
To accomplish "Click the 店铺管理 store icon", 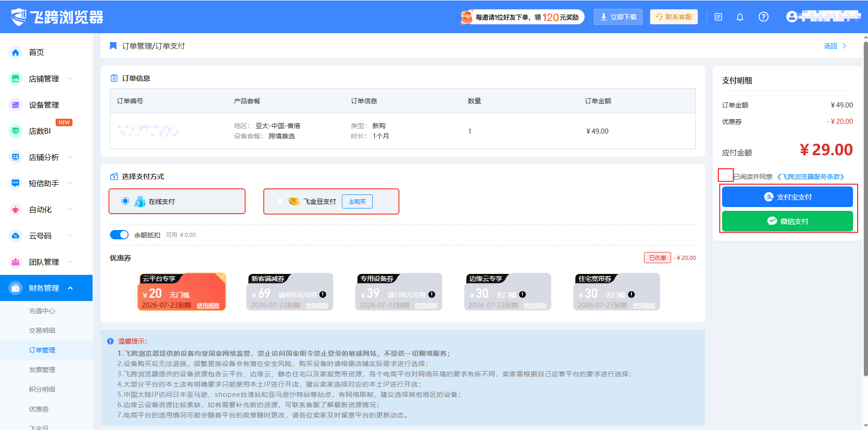I will coord(15,79).
